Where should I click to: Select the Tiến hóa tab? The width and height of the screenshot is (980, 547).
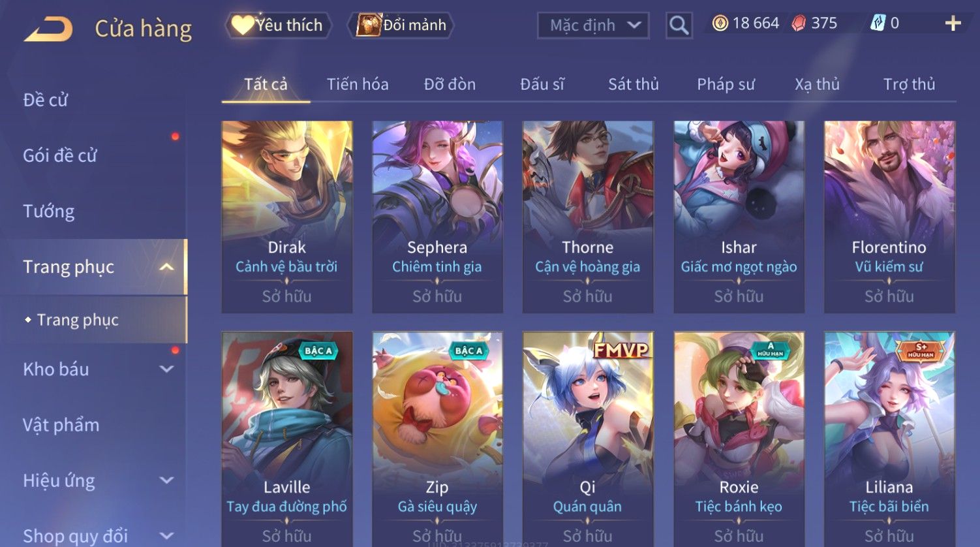[x=358, y=84]
